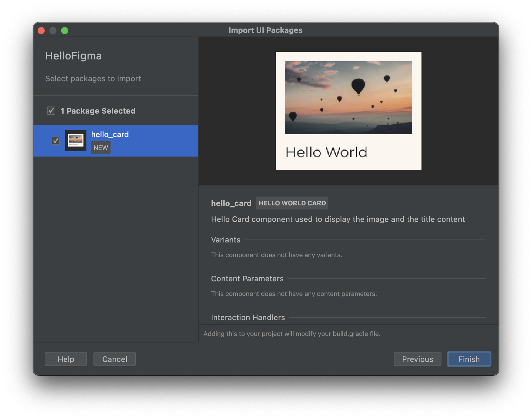Screen dimensions: 532x419
Task: Select the hello_card package row name
Action: coord(110,134)
